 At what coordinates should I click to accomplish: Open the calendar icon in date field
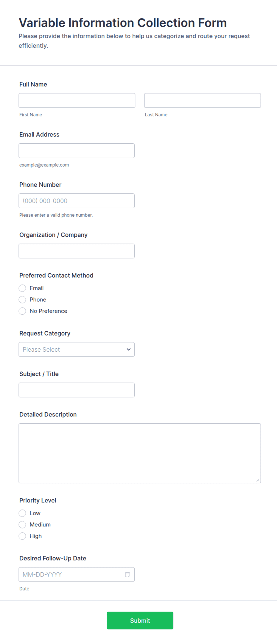click(127, 574)
